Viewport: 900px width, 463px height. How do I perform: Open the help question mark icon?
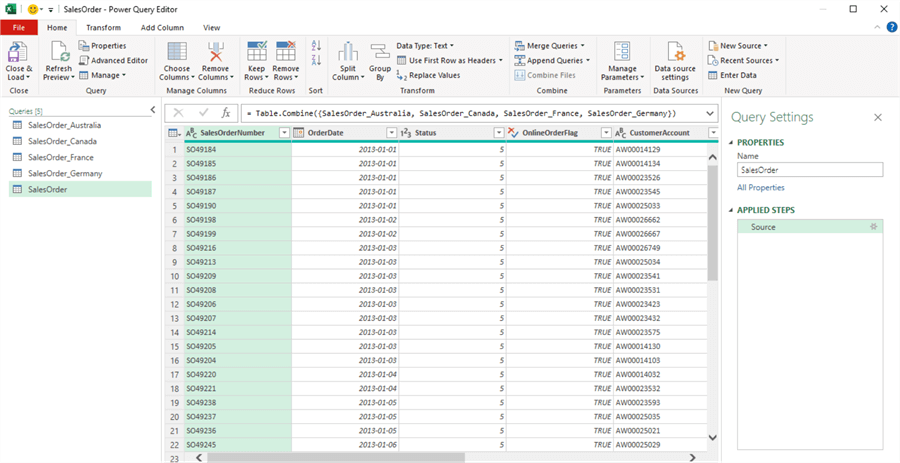(x=891, y=27)
